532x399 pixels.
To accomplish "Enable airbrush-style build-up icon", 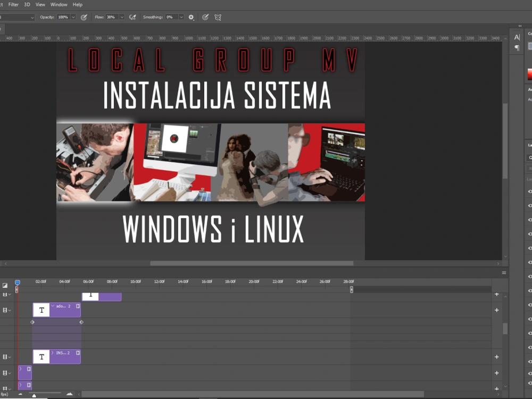I will [x=132, y=17].
